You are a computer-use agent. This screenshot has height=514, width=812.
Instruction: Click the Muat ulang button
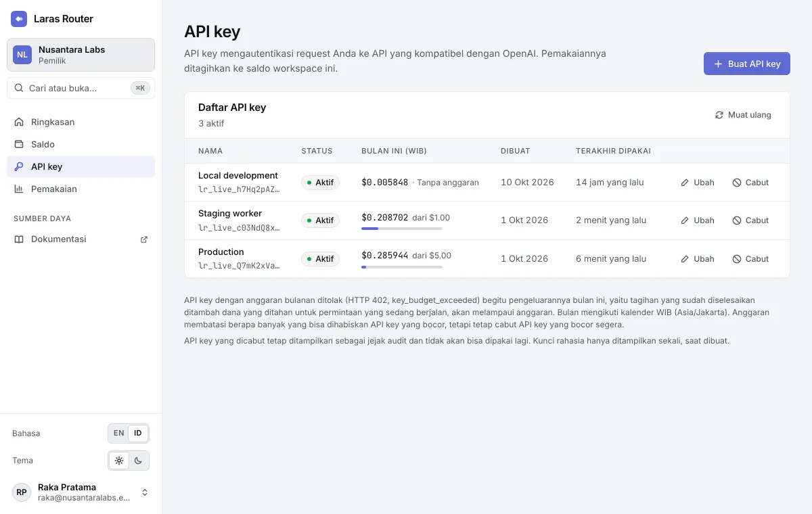(743, 115)
